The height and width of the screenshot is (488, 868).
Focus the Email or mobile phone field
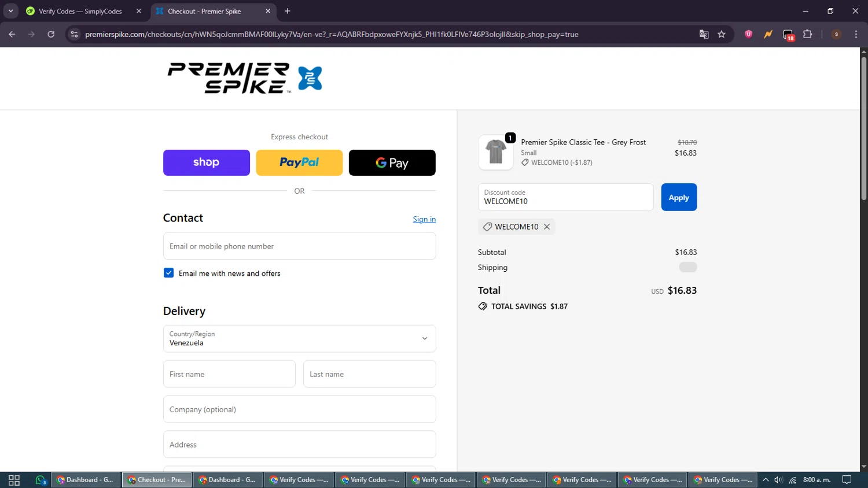[300, 246]
